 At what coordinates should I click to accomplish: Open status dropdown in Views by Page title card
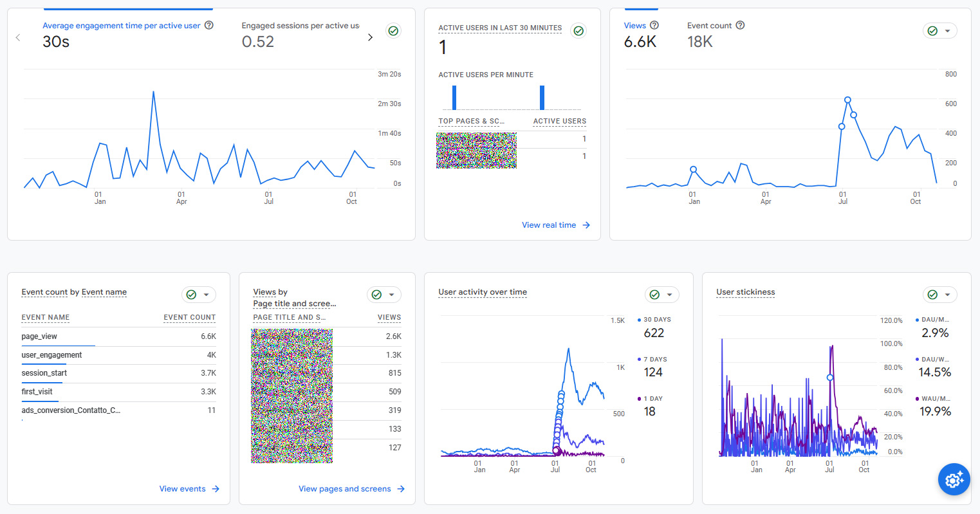pos(384,295)
